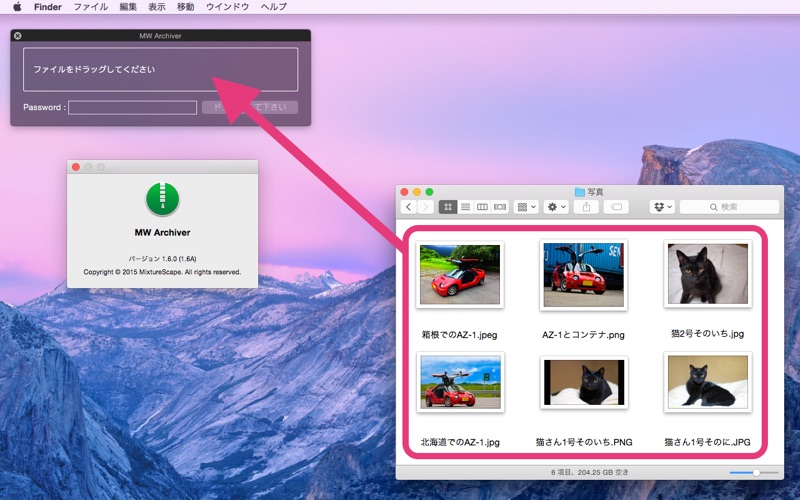Open the ウインドウ menu
This screenshot has width=800, height=500.
(x=227, y=7)
